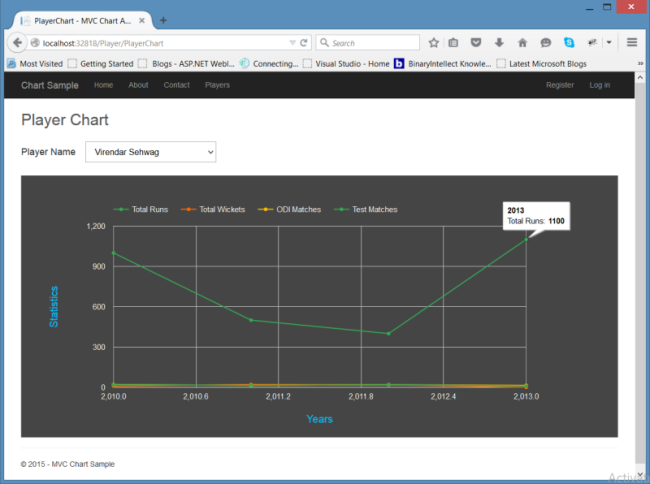Open the downloads arrow icon
The height and width of the screenshot is (484, 650).
tap(499, 43)
